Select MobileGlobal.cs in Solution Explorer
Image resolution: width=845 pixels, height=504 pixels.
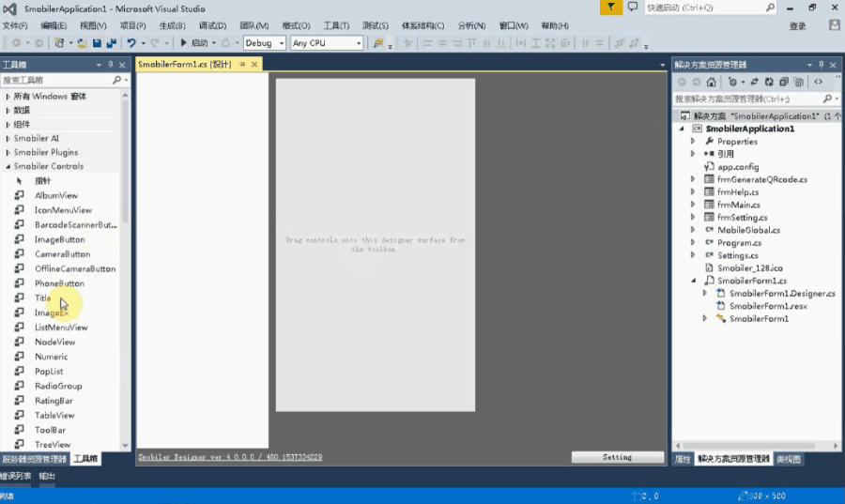click(x=748, y=230)
